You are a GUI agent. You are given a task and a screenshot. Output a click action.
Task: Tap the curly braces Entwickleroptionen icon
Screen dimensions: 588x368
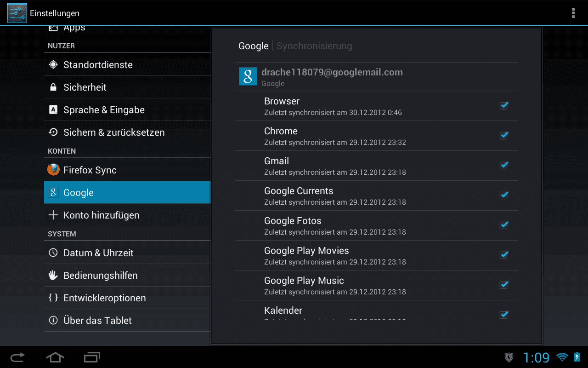pos(53,298)
